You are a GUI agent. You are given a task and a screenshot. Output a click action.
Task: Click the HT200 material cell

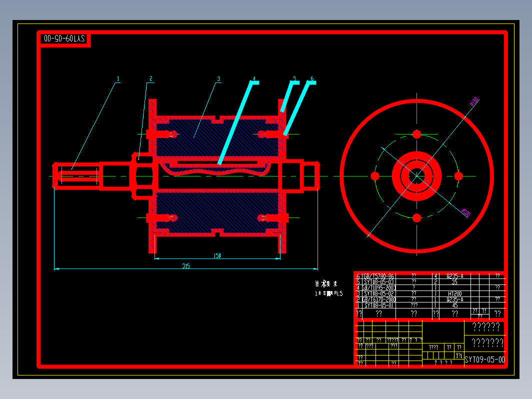[454, 293]
